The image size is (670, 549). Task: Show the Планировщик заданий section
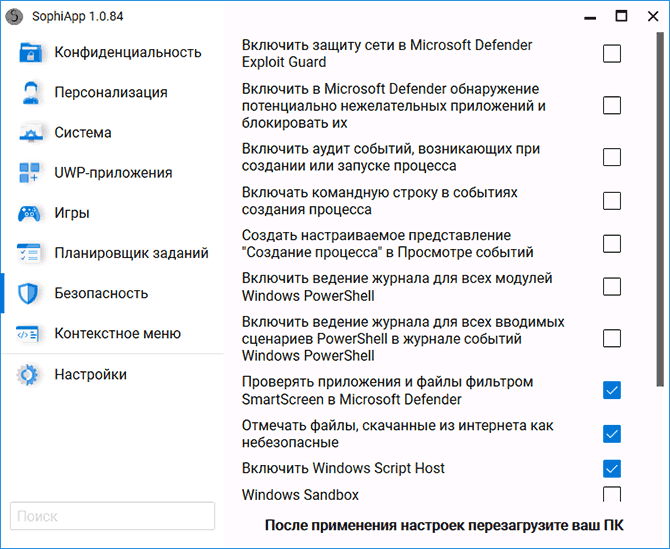(131, 253)
